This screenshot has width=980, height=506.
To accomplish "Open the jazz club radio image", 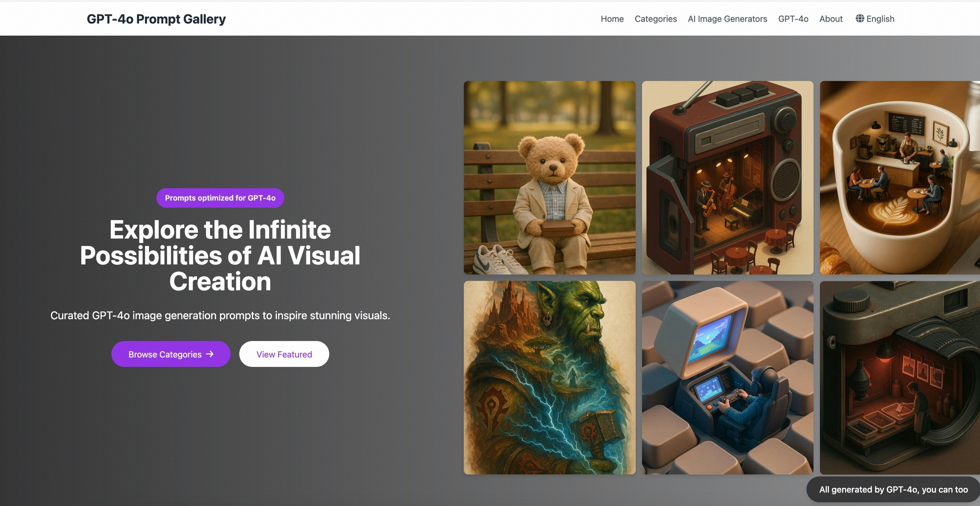I will pyautogui.click(x=727, y=177).
